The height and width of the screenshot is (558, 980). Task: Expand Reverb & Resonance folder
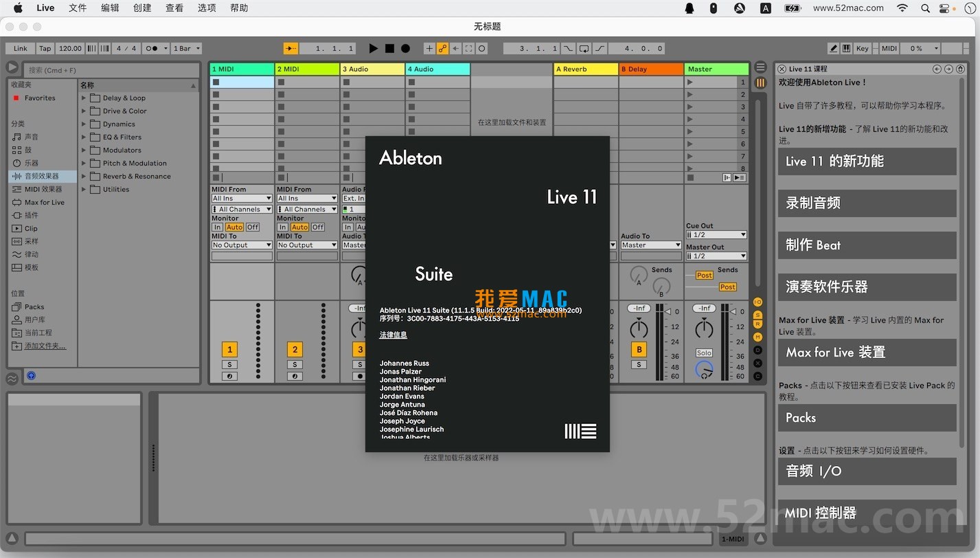click(x=84, y=177)
